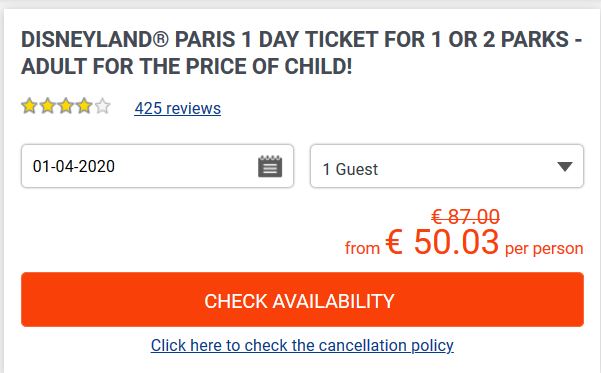Screen dimensions: 601x373
Task: Click the Disneyland Paris ticket title
Action: tap(302, 53)
